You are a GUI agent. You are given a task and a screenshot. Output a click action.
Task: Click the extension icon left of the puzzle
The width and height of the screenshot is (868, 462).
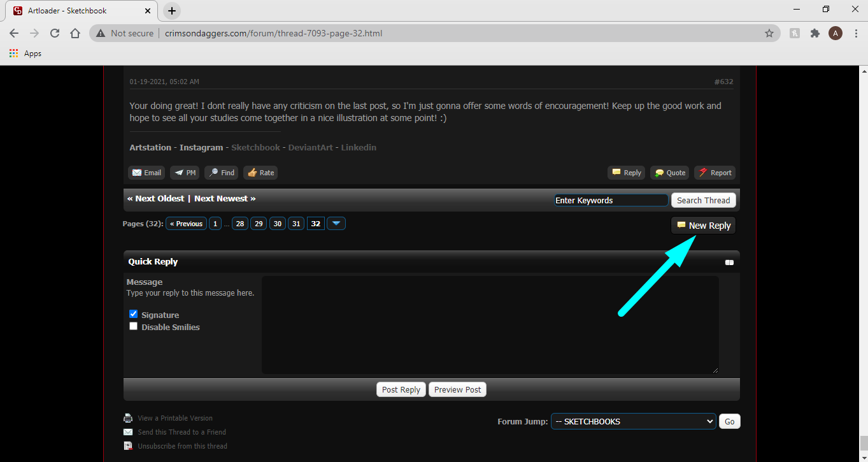(x=795, y=33)
